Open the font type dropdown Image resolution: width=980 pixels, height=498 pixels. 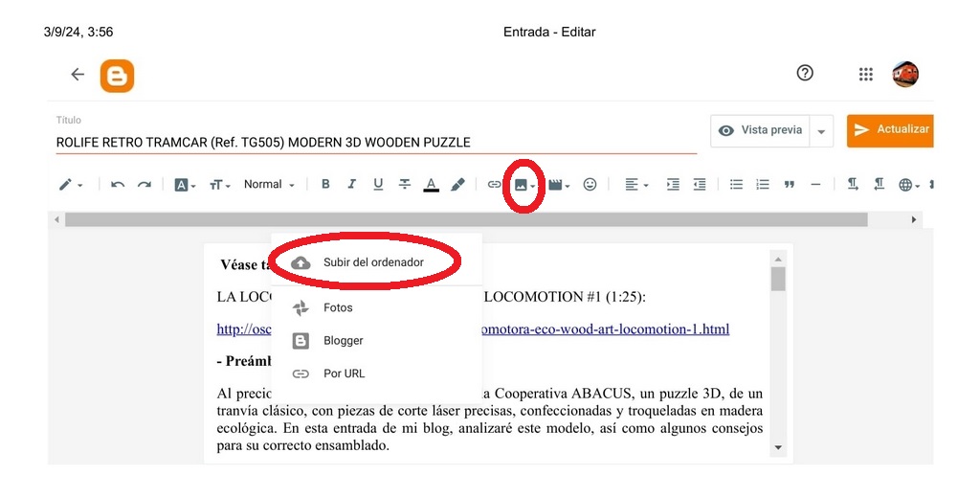click(x=185, y=185)
